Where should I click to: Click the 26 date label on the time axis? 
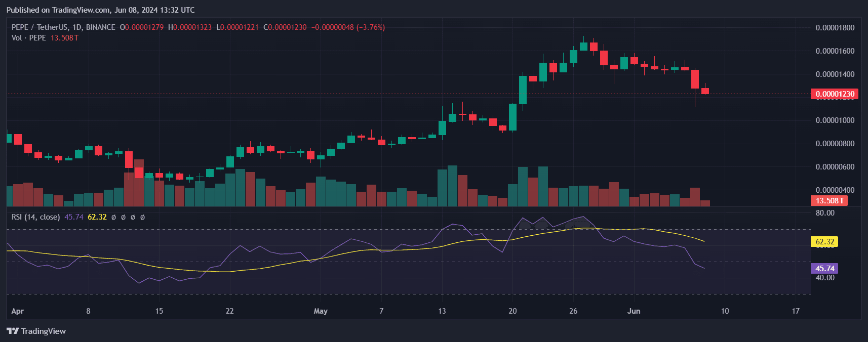(573, 311)
